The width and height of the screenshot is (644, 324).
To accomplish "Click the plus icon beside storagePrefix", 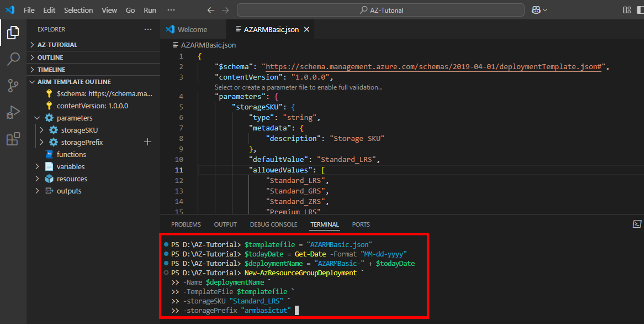I will 147,142.
